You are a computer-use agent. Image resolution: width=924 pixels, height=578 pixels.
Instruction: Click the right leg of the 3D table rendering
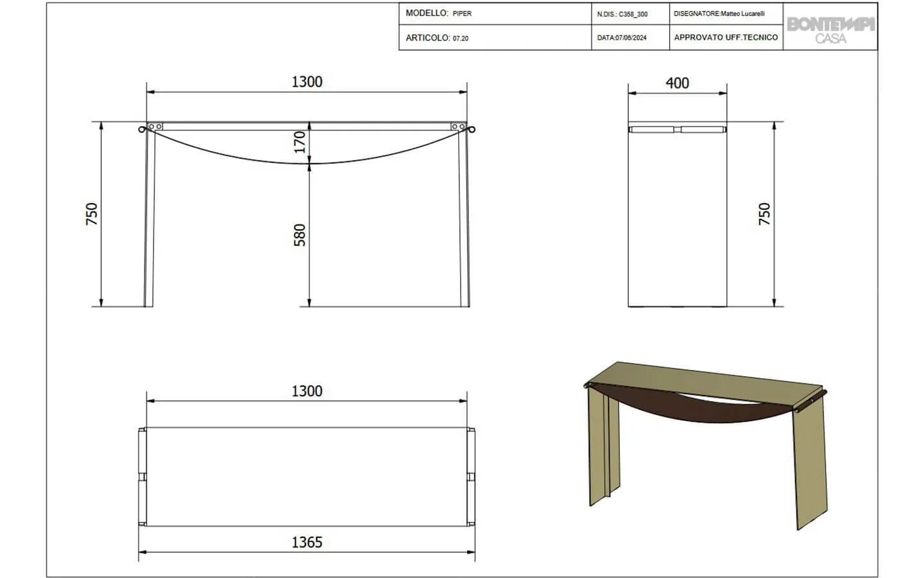(x=810, y=462)
